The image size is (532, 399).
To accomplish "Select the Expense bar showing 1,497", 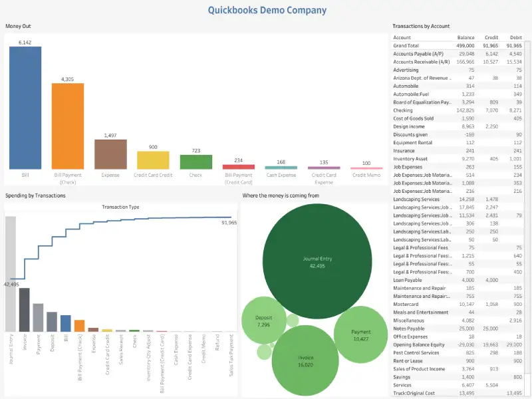I will click(110, 153).
